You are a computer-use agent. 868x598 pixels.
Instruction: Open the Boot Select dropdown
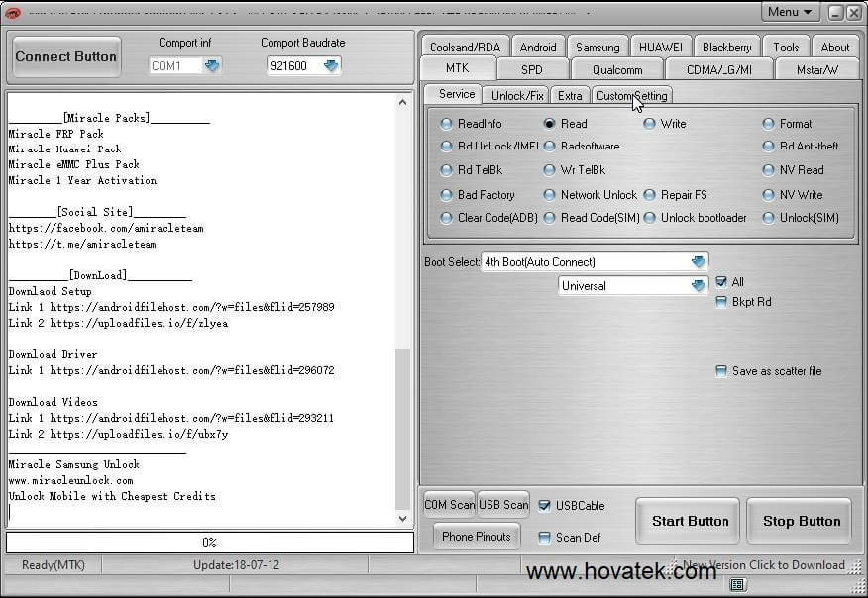tap(698, 261)
